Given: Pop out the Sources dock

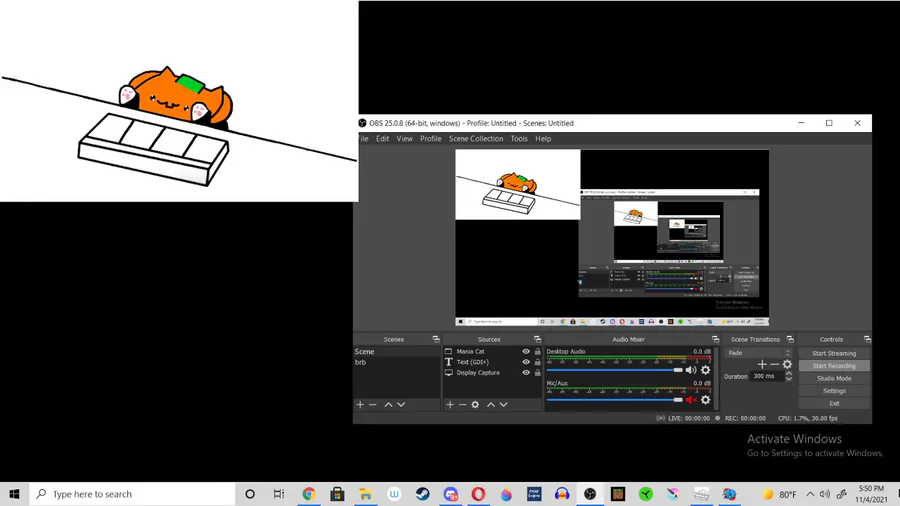Looking at the screenshot, I should [537, 339].
